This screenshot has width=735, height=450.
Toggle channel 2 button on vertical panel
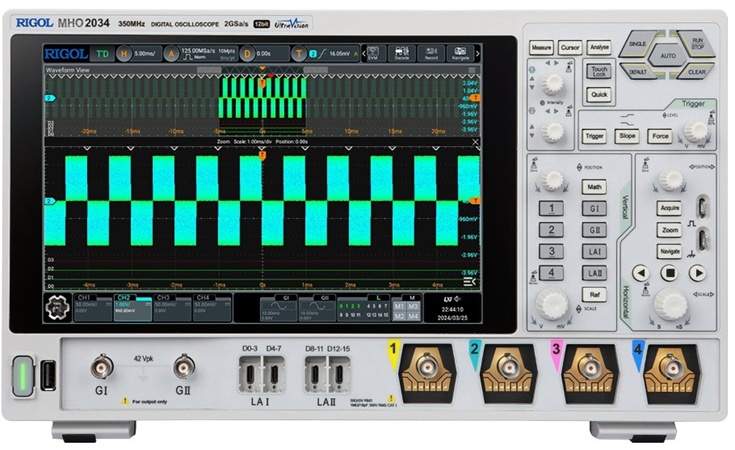pyautogui.click(x=551, y=230)
